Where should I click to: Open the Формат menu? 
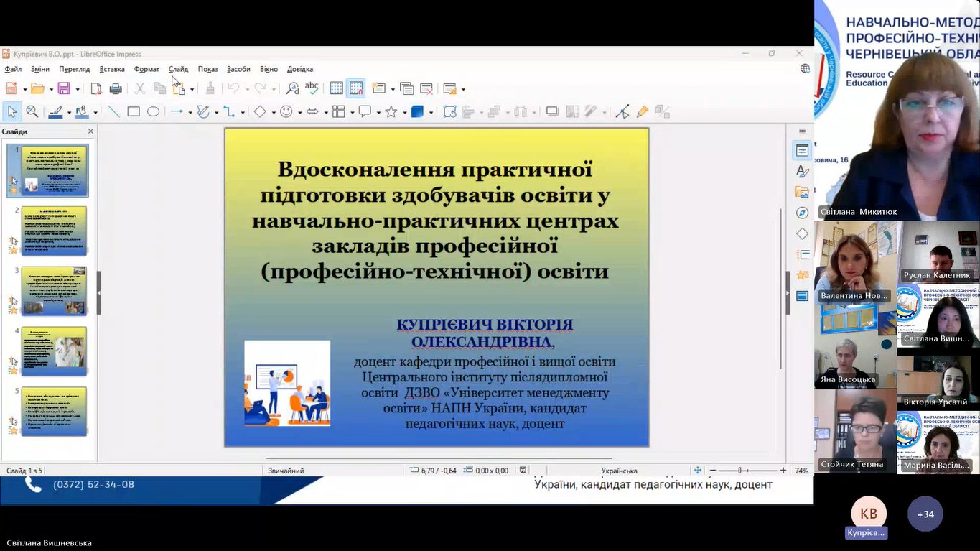[x=146, y=69]
